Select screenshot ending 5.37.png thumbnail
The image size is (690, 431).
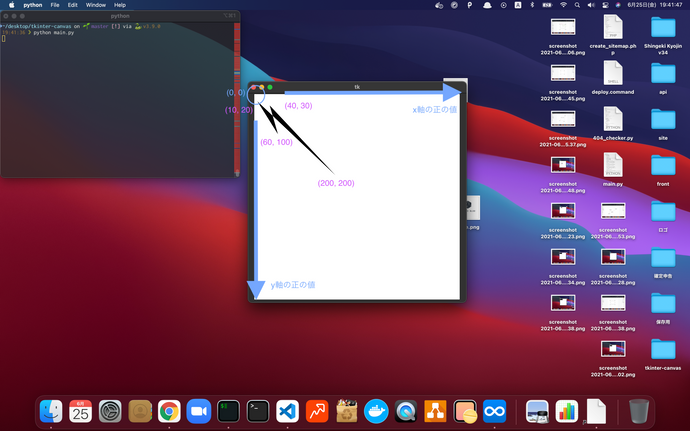point(563,119)
